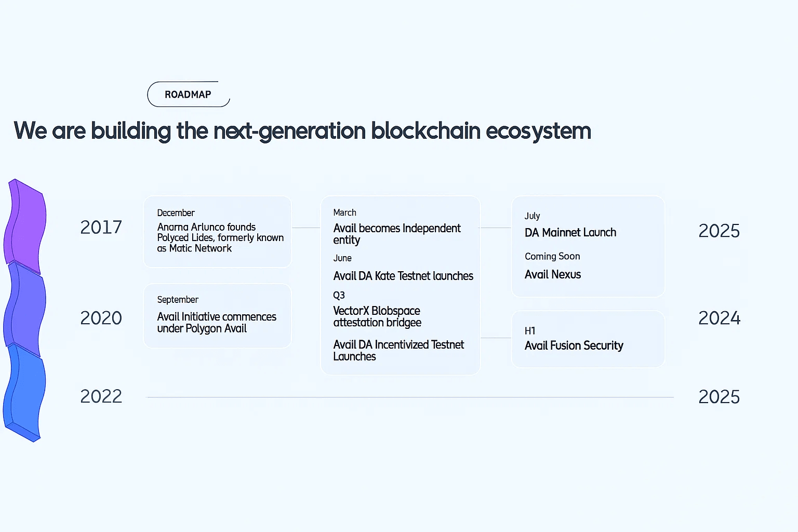
Task: Click Avail DA Incentivized Testnet Launches entry
Action: pyautogui.click(x=398, y=350)
